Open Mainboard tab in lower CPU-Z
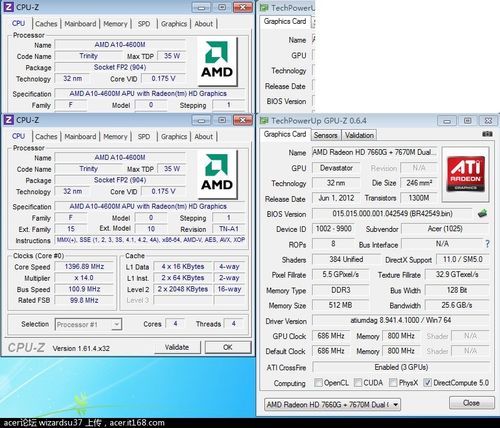 (80, 137)
